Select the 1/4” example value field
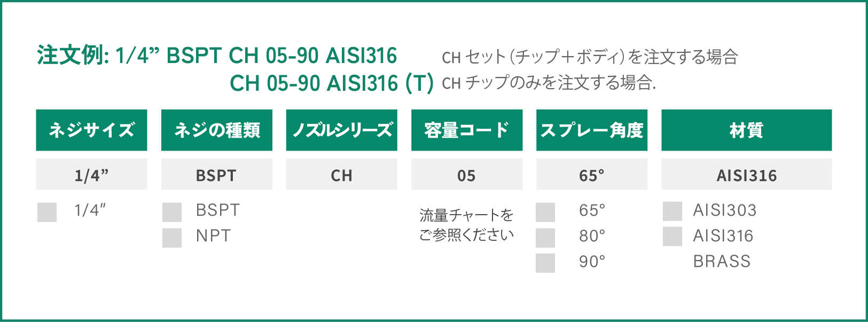Image resolution: width=868 pixels, height=322 pixels. click(91, 174)
